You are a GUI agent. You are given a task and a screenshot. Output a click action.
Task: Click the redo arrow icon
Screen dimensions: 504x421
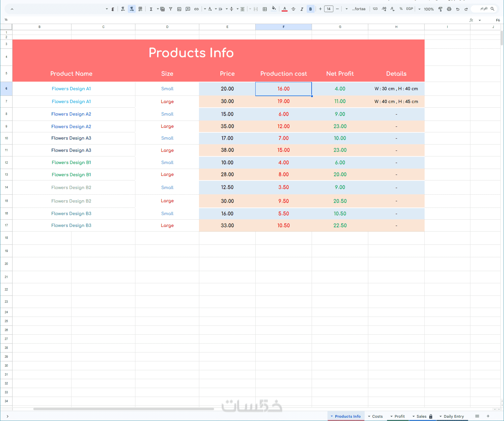(x=466, y=9)
